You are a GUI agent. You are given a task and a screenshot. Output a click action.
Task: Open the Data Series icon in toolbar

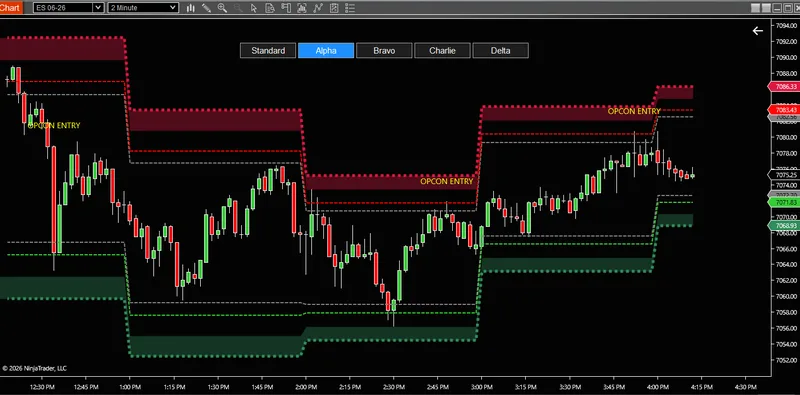coord(270,8)
